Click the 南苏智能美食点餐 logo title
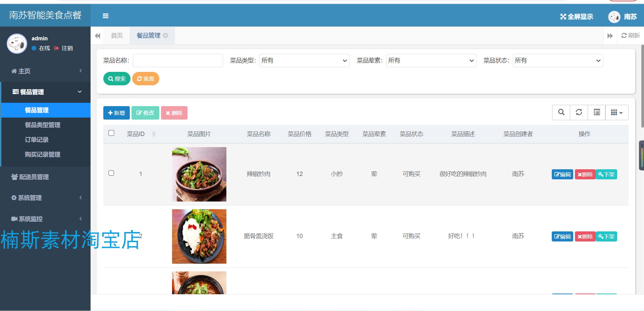This screenshot has height=311, width=644. pyautogui.click(x=45, y=15)
